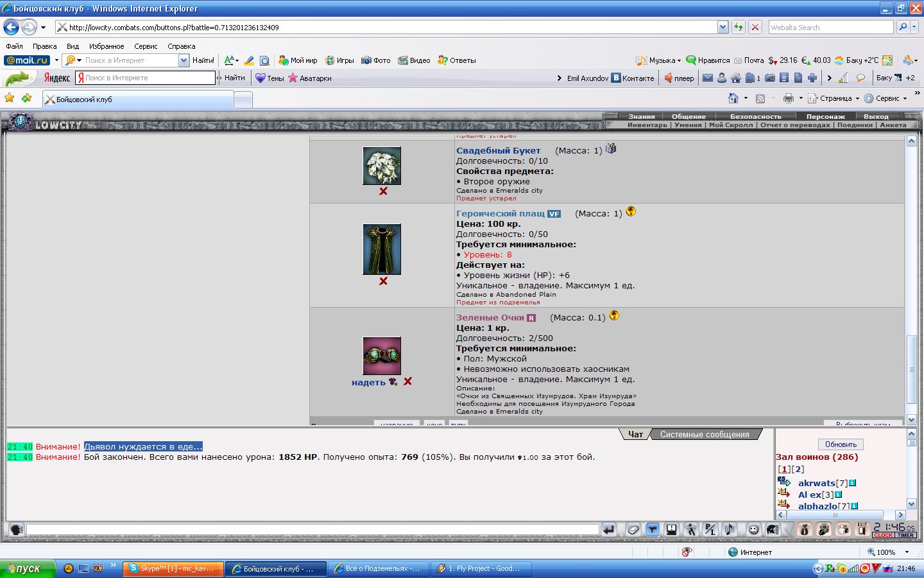Toggle the chat sound music note icon
The height and width of the screenshot is (578, 924).
(x=729, y=530)
